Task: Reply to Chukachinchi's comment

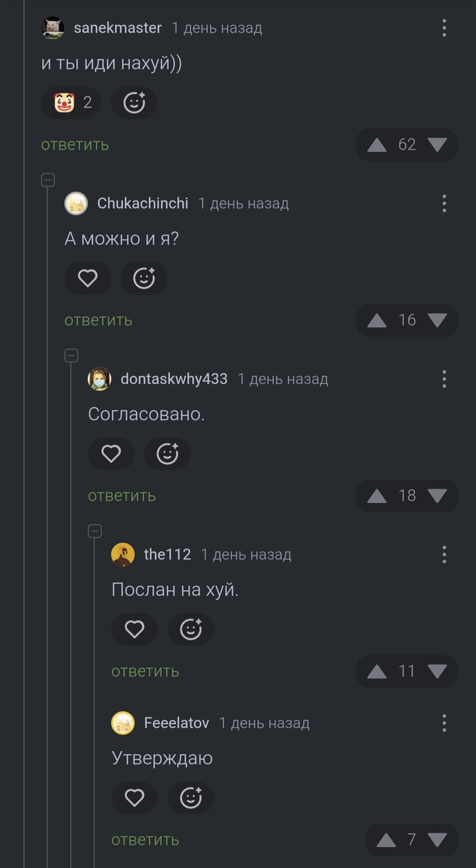Action: pos(98,320)
